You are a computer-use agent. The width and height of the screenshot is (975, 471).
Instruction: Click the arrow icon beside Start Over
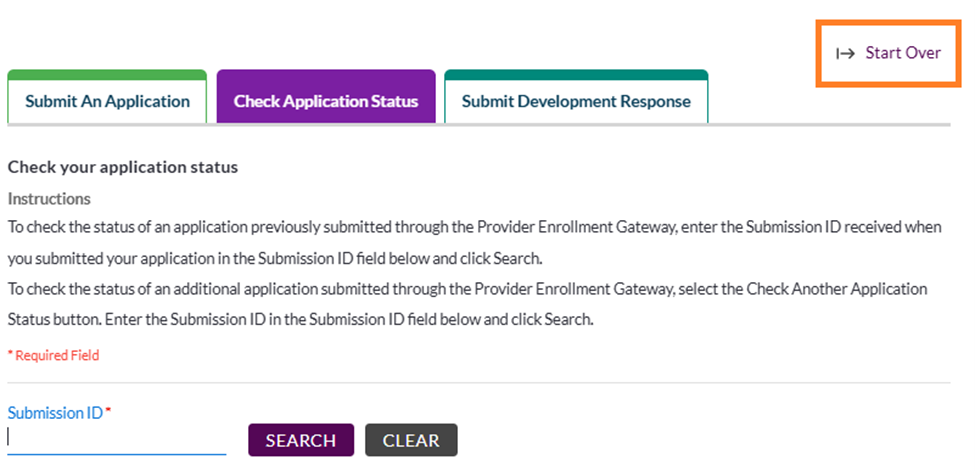pyautogui.click(x=845, y=54)
